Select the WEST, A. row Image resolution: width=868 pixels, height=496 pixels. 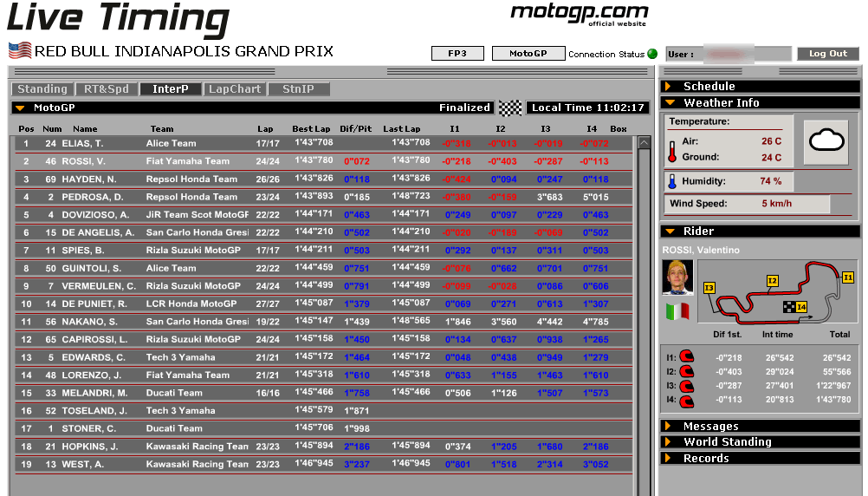pyautogui.click(x=324, y=464)
